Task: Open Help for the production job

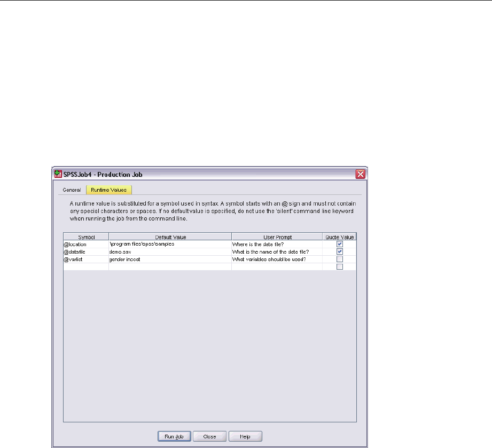Action: pyautogui.click(x=245, y=436)
